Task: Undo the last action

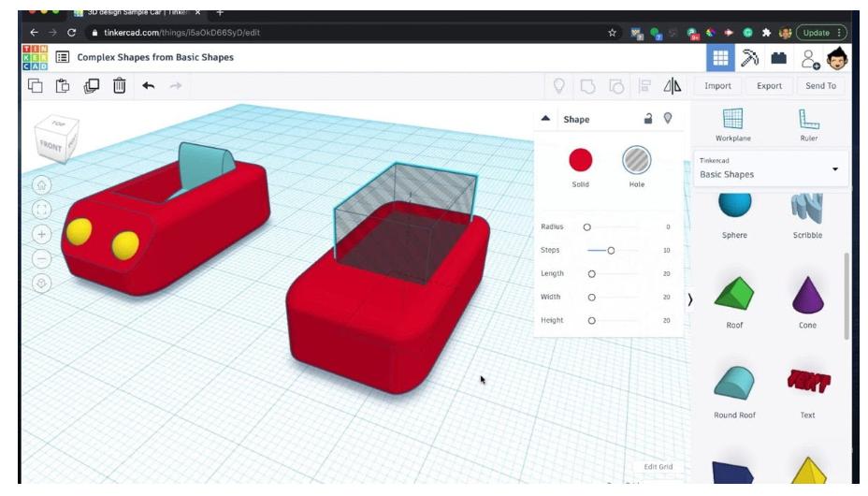Action: [148, 86]
